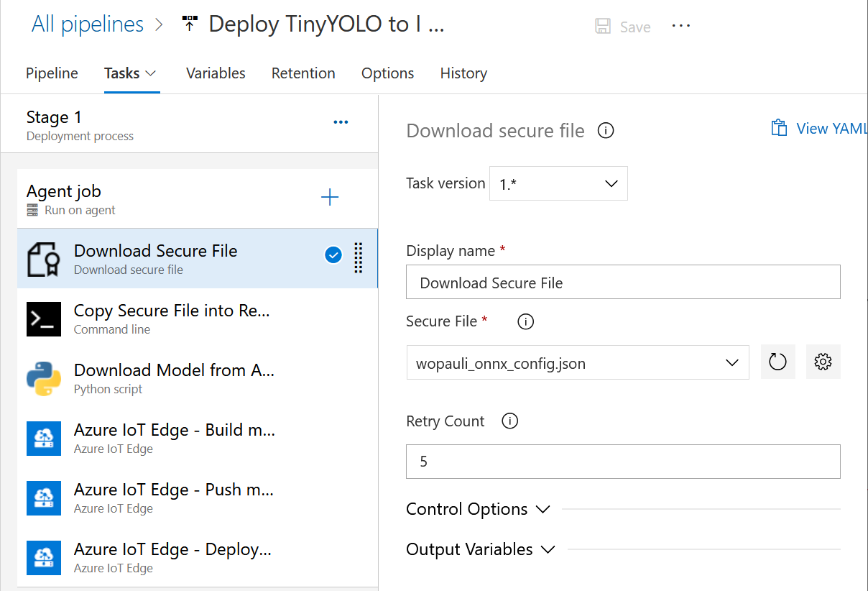Click the Retry Count input field

(x=623, y=462)
